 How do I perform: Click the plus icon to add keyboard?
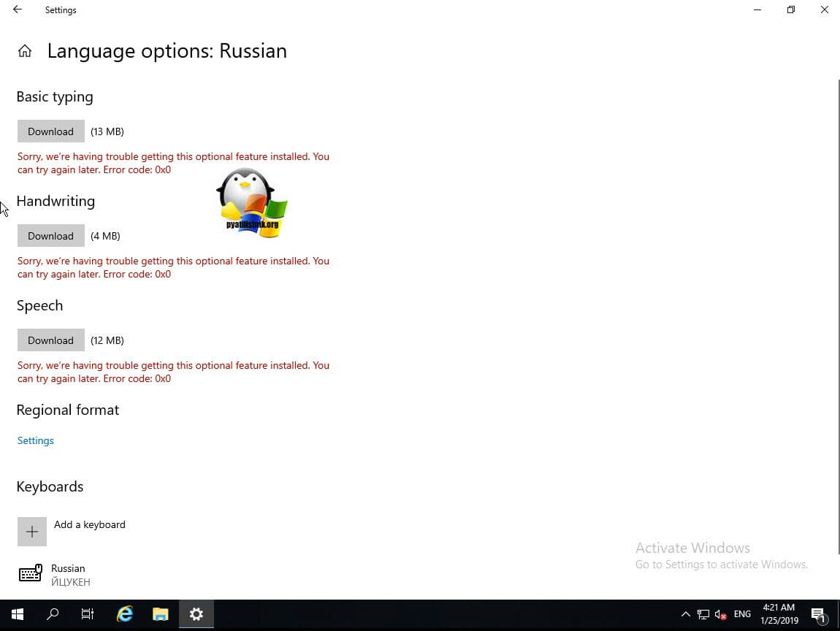pyautogui.click(x=32, y=532)
